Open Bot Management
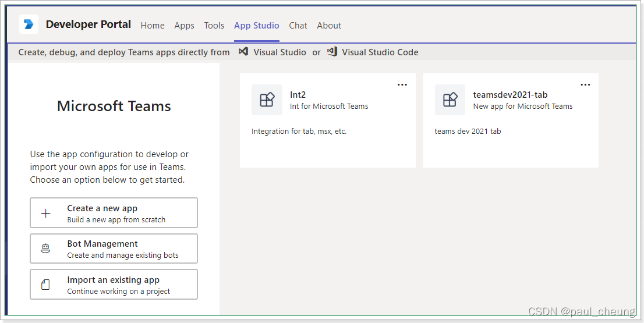 114,249
